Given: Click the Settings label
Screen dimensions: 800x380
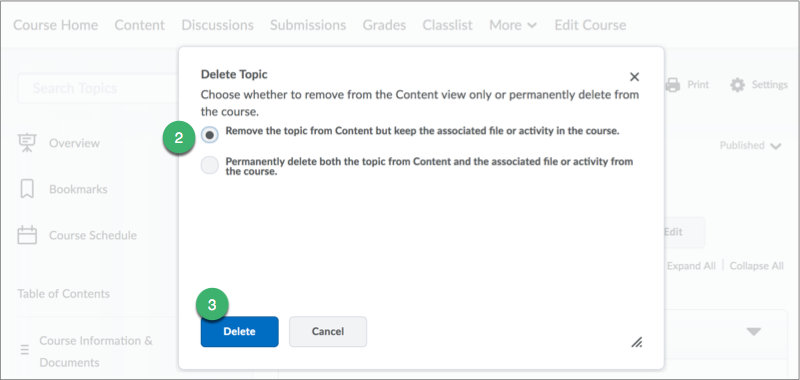Looking at the screenshot, I should tap(770, 85).
